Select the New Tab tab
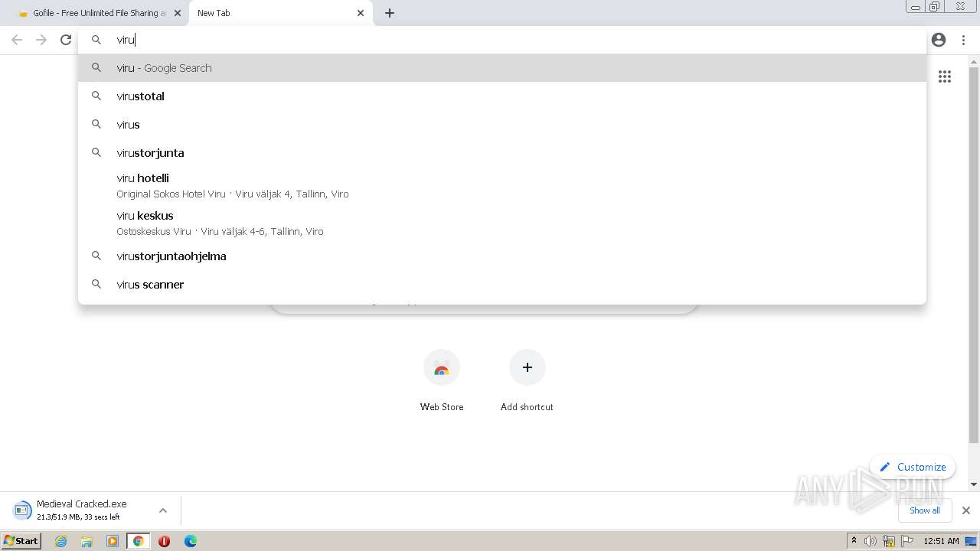Screen dimensions: 980x551 (x=281, y=13)
